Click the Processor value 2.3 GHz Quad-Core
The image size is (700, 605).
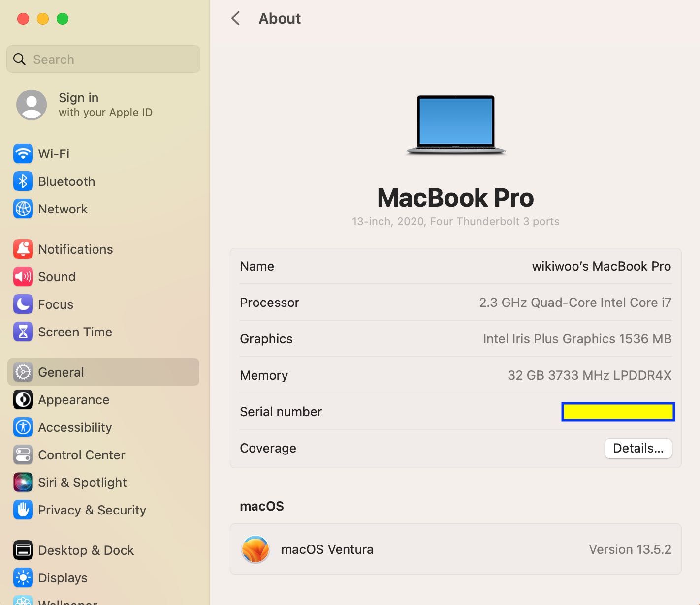pyautogui.click(x=575, y=302)
